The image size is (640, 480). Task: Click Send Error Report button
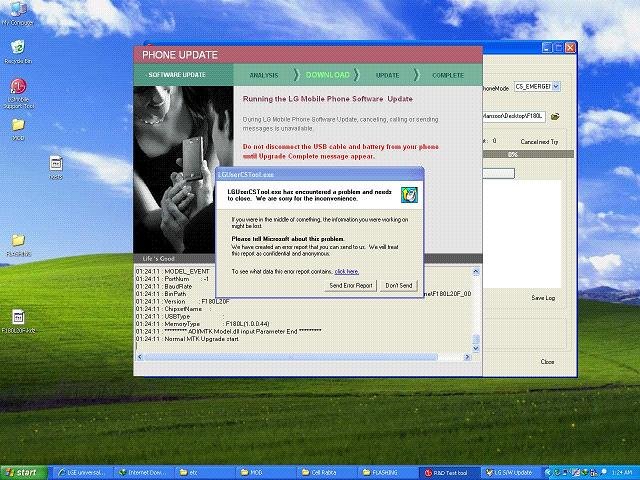(351, 285)
